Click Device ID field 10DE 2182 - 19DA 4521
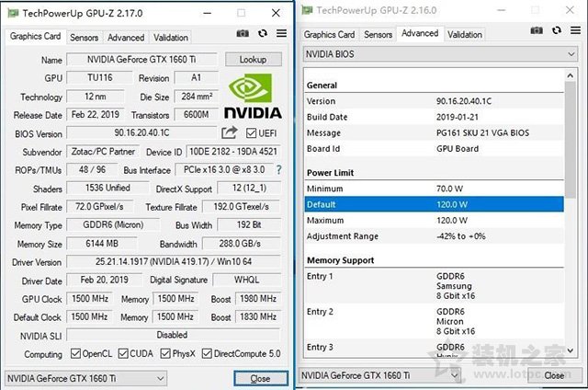This screenshot has width=588, height=390. pyautogui.click(x=233, y=151)
